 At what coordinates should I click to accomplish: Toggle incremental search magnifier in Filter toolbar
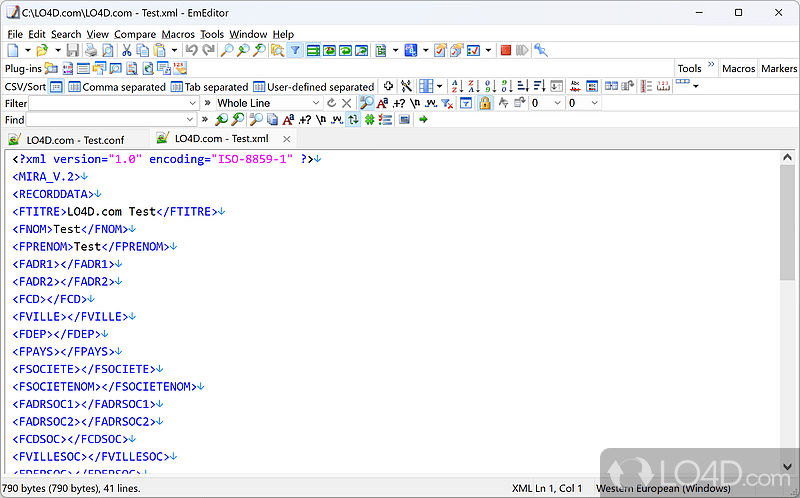pyautogui.click(x=366, y=103)
